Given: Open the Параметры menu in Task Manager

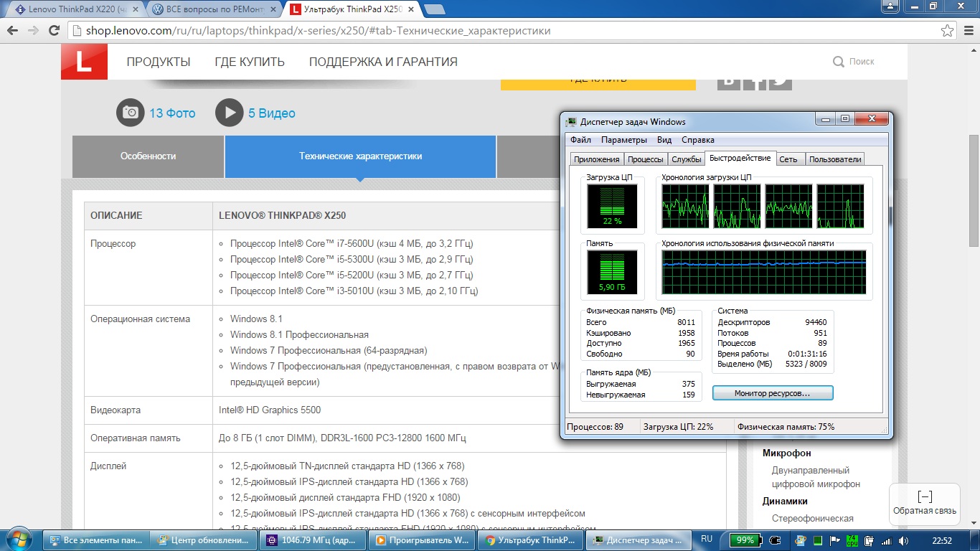Looking at the screenshot, I should point(624,140).
